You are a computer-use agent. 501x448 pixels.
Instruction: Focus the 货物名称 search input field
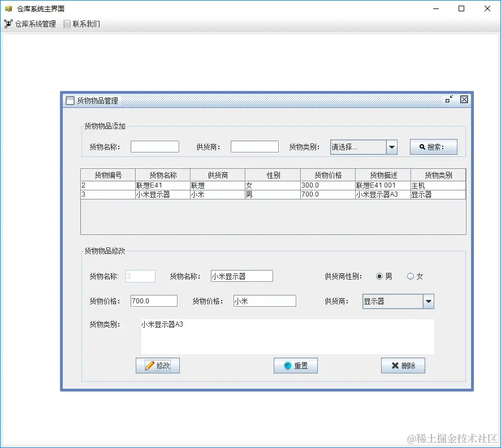coord(155,147)
